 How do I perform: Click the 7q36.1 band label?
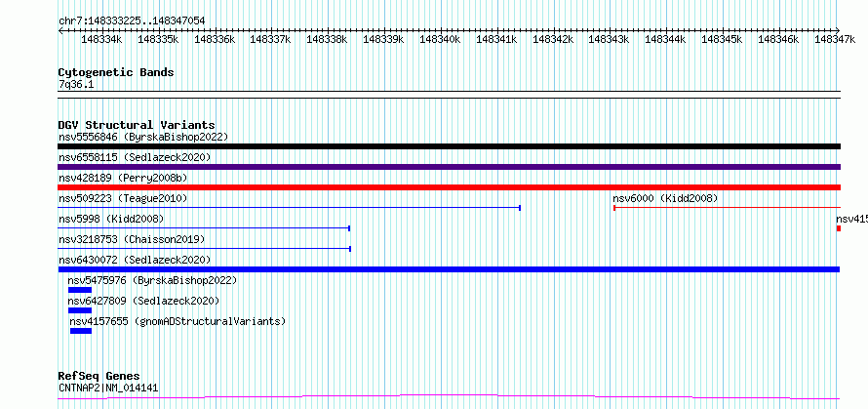[76, 84]
